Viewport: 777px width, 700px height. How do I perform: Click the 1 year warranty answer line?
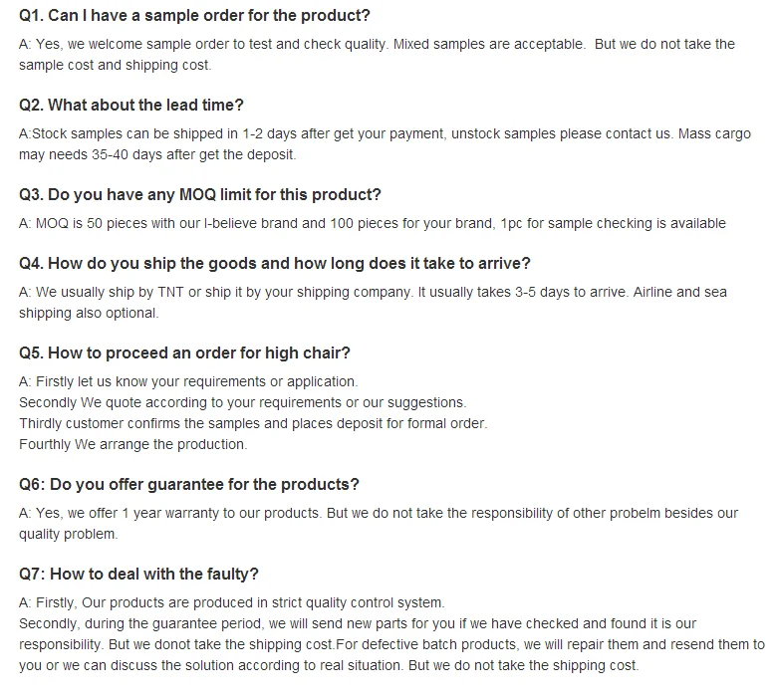(379, 513)
